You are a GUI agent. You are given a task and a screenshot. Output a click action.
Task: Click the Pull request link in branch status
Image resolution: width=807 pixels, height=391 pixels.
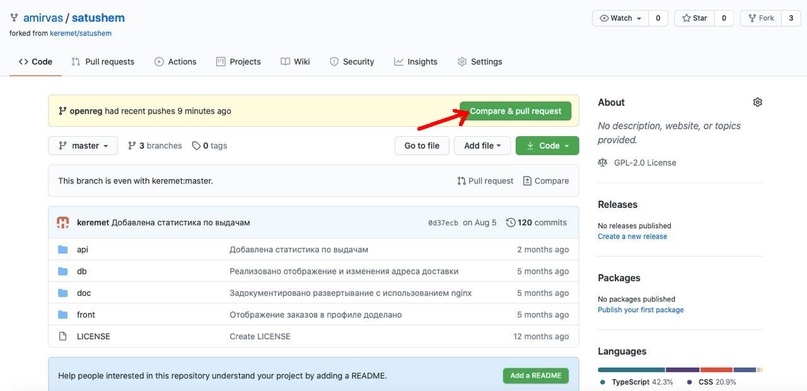485,181
